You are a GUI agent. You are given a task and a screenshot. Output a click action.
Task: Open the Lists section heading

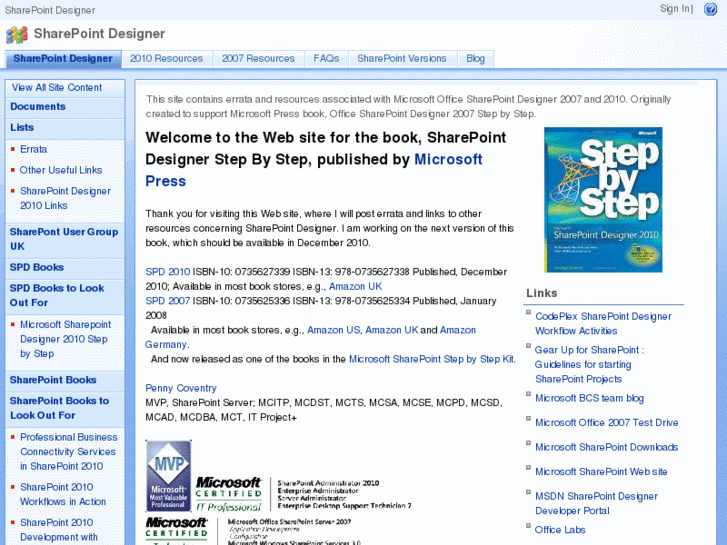[22, 128]
